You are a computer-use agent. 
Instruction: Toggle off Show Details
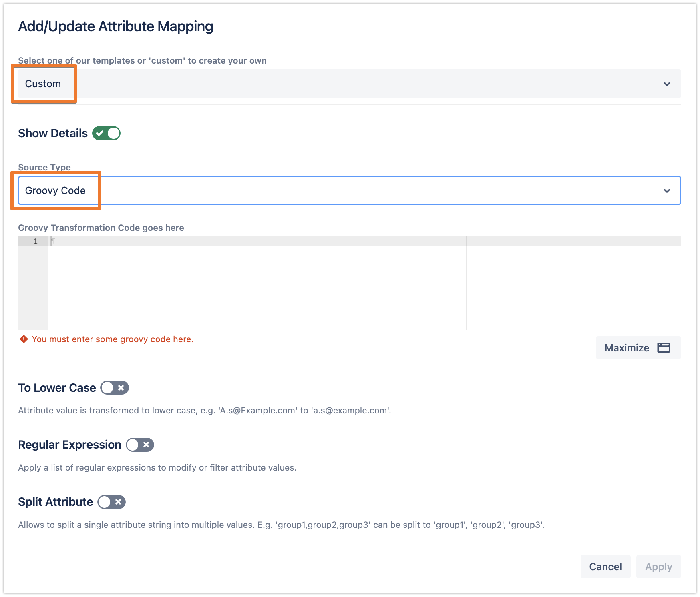click(x=106, y=133)
